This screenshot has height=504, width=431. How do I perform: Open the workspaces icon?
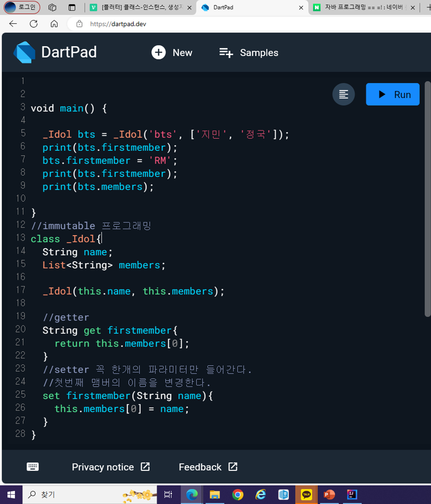[x=52, y=8]
